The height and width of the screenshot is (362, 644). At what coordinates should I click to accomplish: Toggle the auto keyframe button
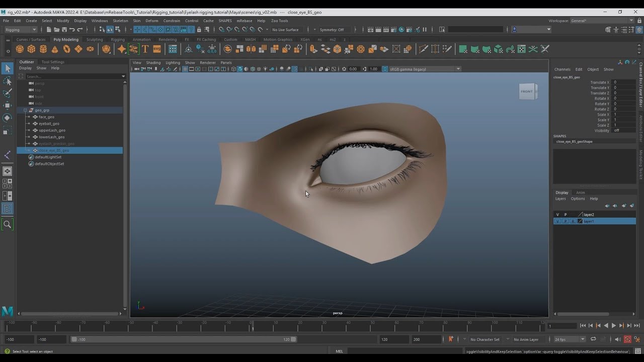click(x=627, y=339)
